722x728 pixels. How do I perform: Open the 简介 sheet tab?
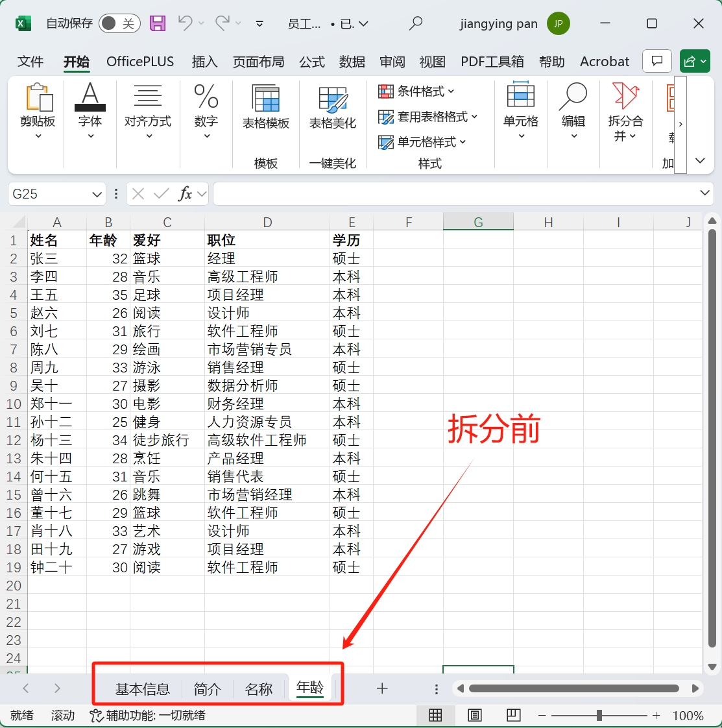207,689
